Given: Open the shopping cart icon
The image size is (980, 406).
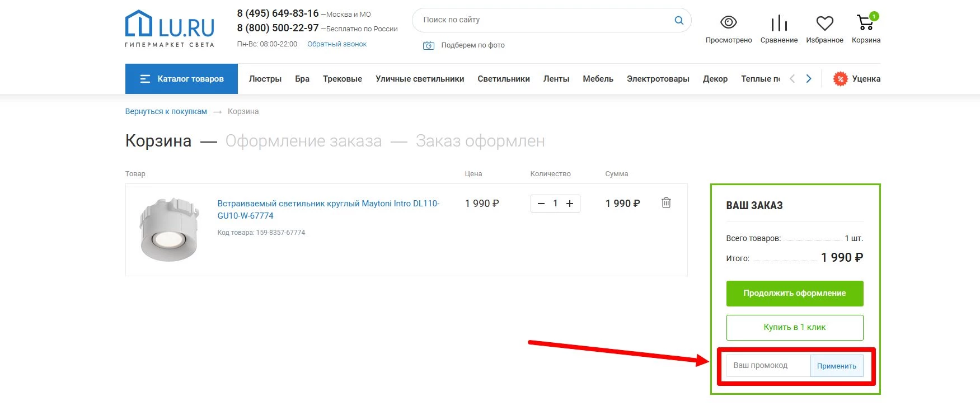Looking at the screenshot, I should 865,22.
